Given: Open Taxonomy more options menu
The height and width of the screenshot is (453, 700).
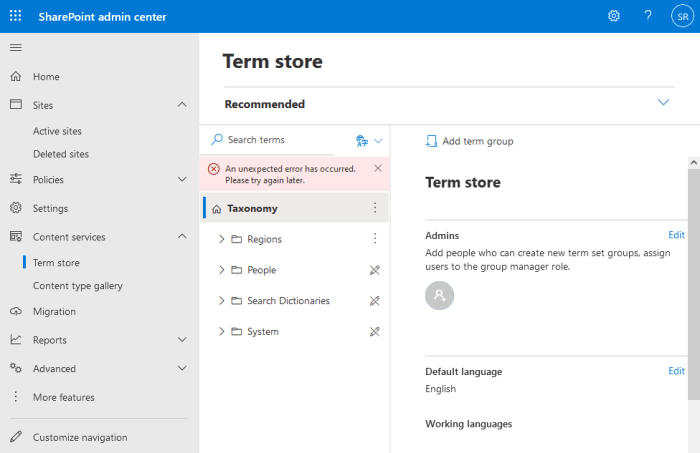Looking at the screenshot, I should tap(375, 208).
